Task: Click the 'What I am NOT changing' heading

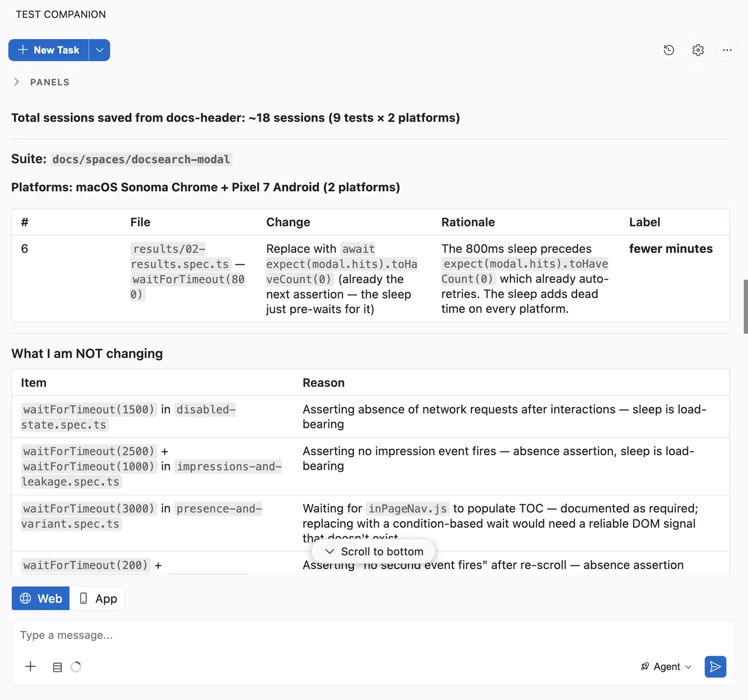Action: click(87, 354)
